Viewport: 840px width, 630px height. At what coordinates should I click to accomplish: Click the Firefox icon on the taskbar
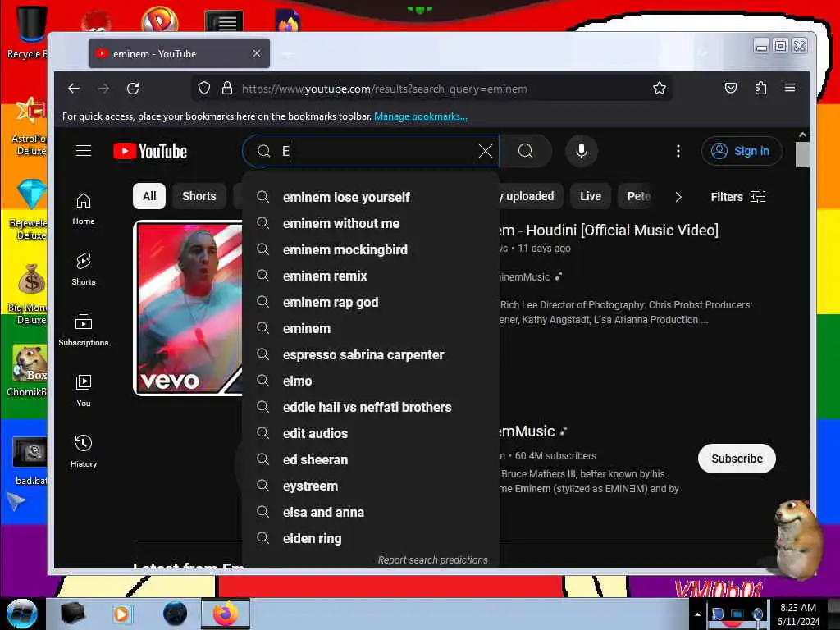[x=226, y=614]
